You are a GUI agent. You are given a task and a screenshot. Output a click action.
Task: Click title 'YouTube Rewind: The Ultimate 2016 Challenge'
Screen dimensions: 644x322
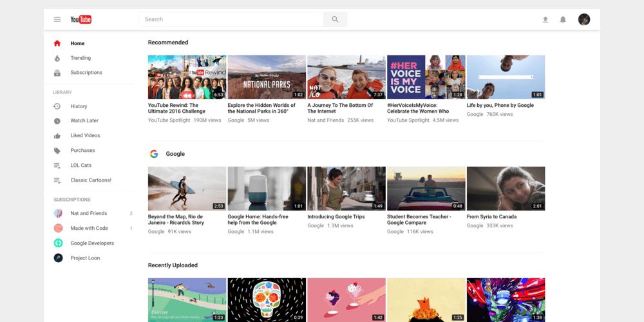(176, 108)
